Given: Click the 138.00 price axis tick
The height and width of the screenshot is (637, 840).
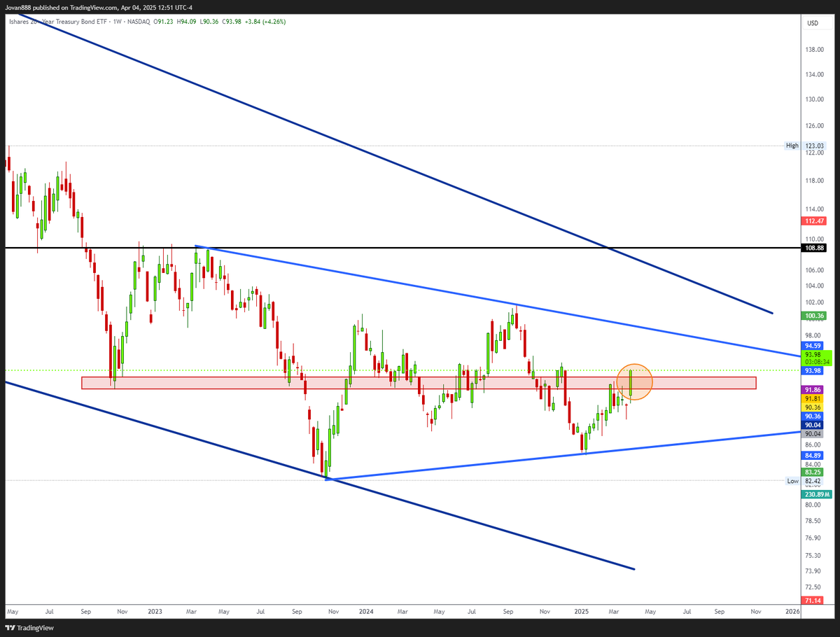Looking at the screenshot, I should point(813,50).
